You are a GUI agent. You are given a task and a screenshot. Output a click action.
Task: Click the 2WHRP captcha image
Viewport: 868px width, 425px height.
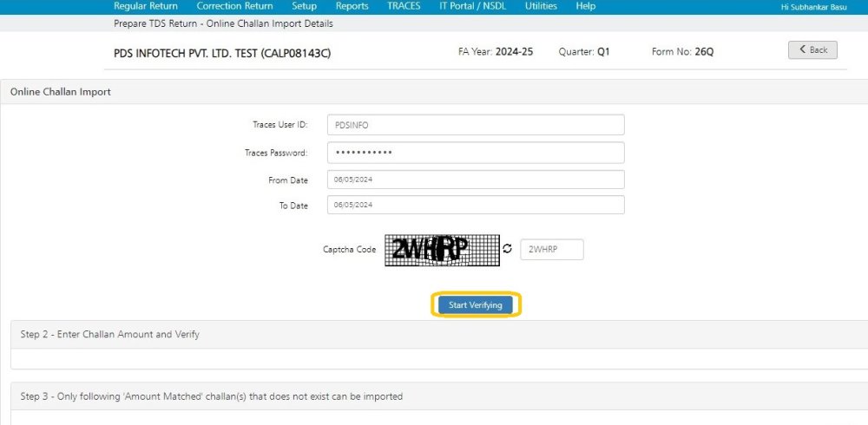click(x=442, y=250)
